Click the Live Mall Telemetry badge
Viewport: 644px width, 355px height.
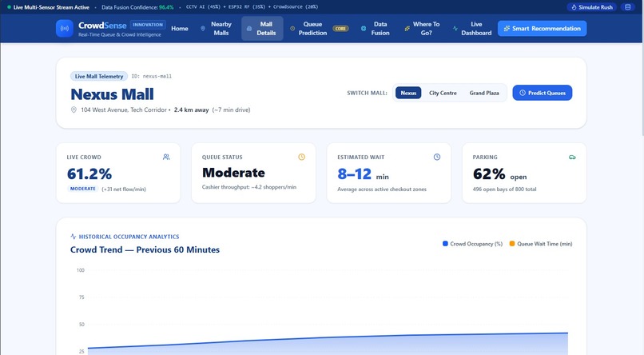pos(99,76)
